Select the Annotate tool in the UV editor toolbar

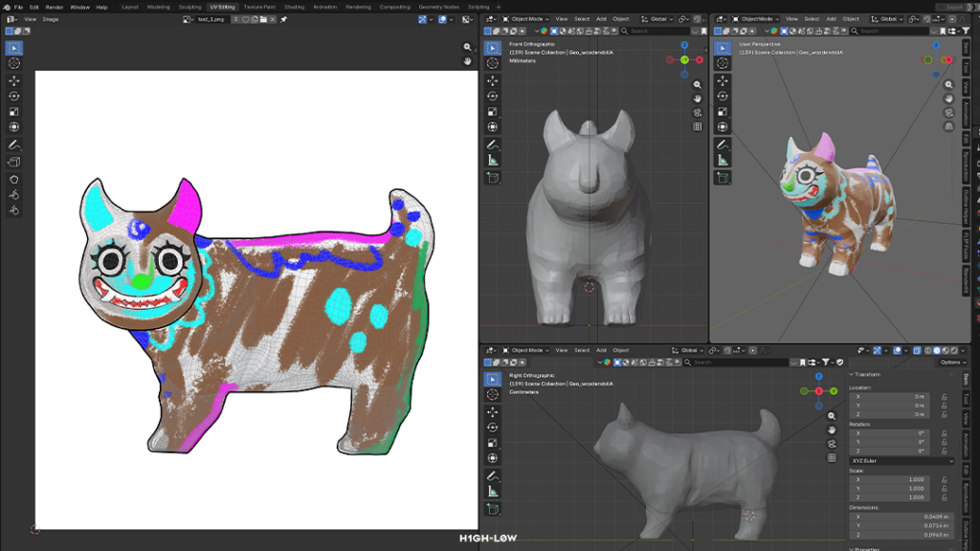pos(14,144)
